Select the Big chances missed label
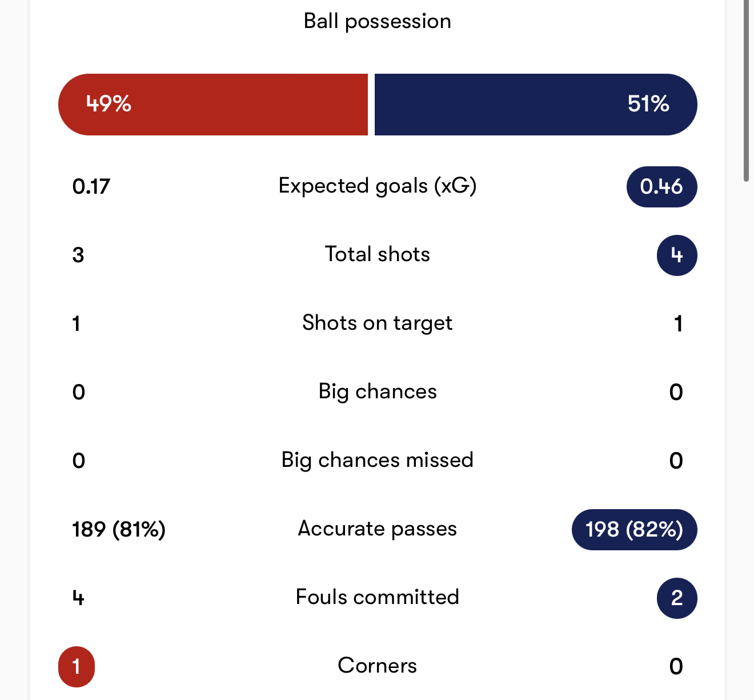This screenshot has width=754, height=700. pos(377,461)
